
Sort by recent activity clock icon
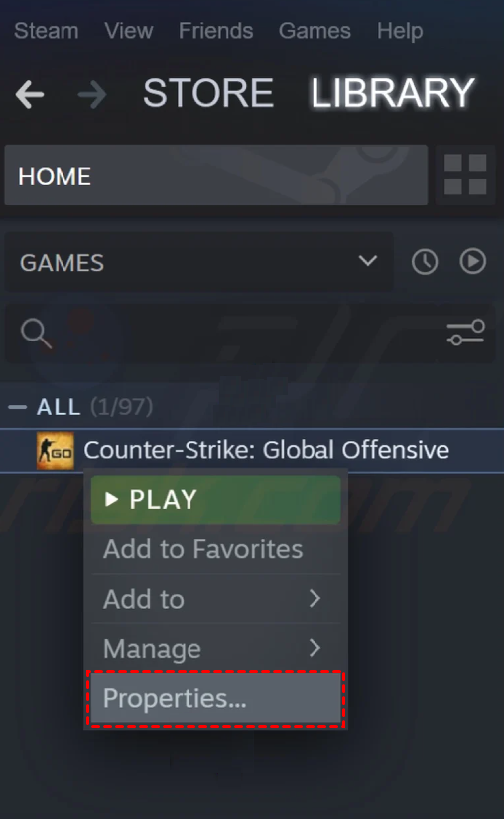tap(425, 262)
